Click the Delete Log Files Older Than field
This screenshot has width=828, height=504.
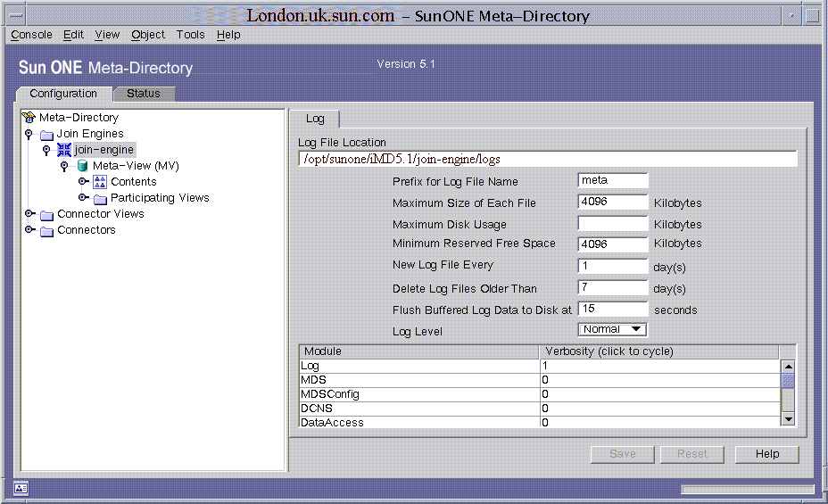[x=613, y=287]
